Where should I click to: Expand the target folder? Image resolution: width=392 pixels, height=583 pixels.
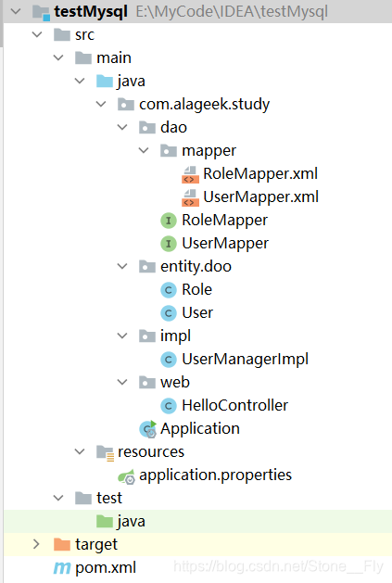pos(36,544)
